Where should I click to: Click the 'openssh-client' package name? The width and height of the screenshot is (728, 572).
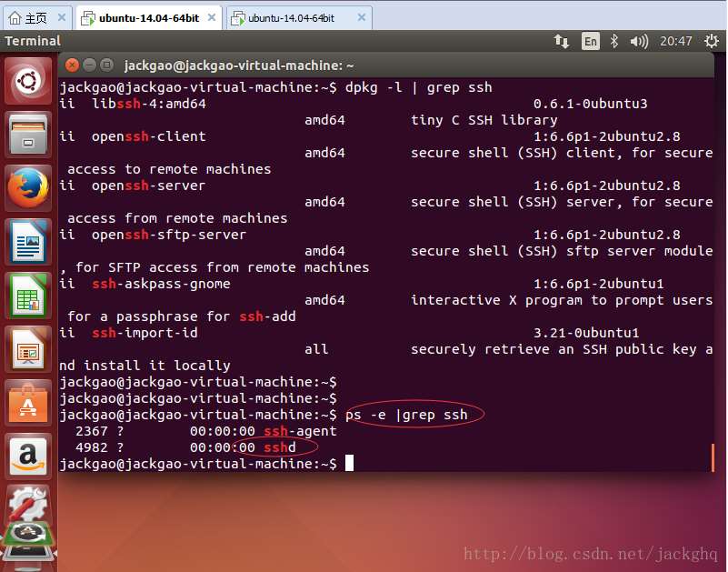pos(148,136)
